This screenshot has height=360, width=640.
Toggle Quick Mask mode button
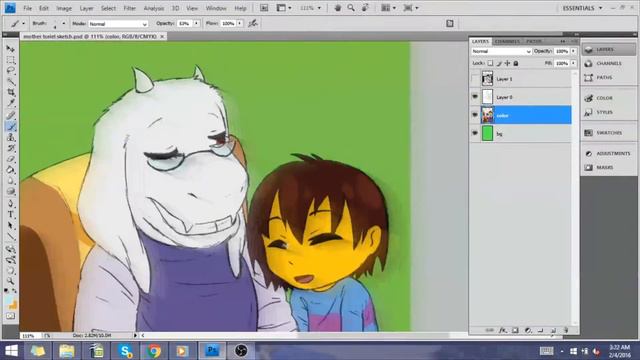(x=11, y=316)
